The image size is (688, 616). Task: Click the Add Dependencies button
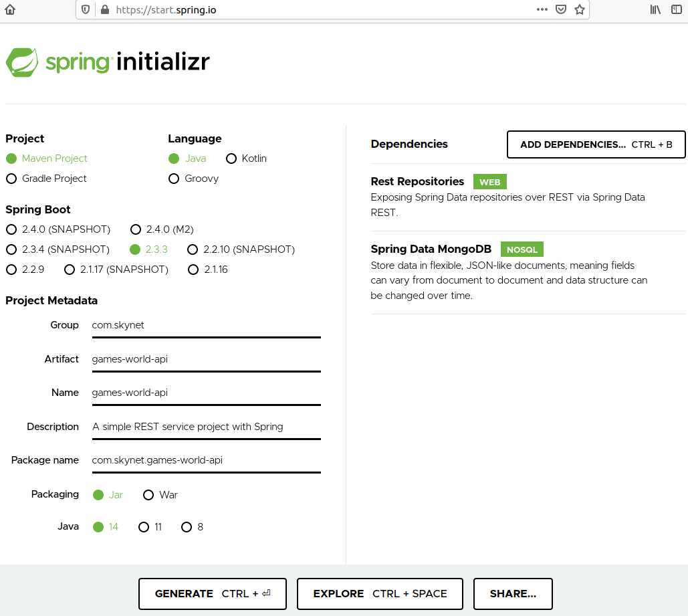click(x=596, y=144)
